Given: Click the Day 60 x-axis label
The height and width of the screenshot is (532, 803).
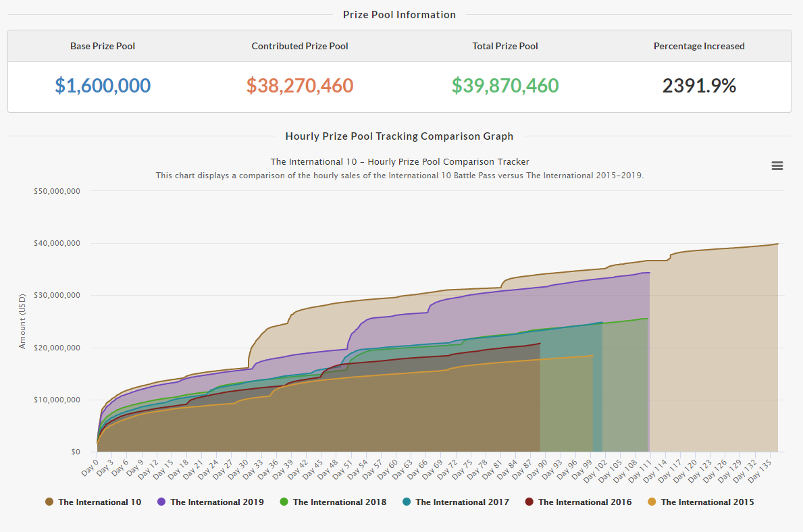Looking at the screenshot, I should [x=387, y=469].
